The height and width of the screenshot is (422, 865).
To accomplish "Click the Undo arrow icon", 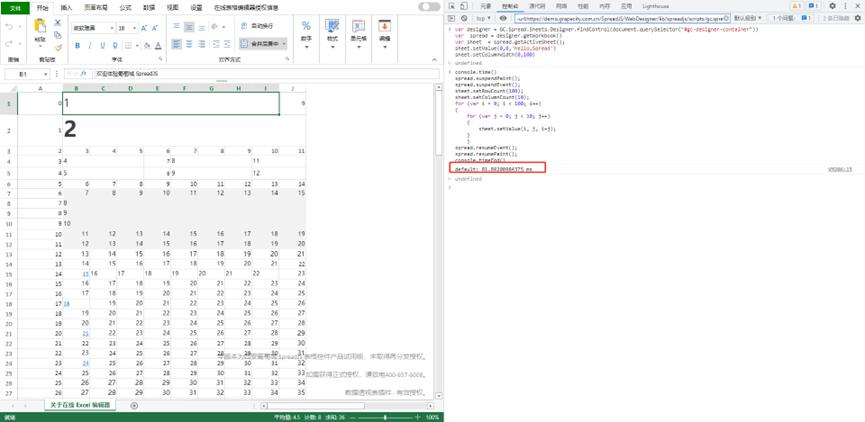I will 9,27.
